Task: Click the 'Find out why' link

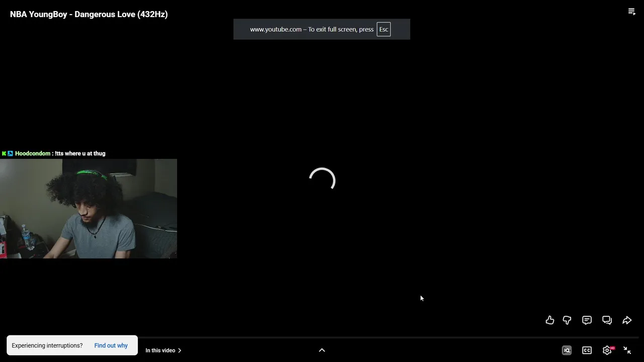Action: click(x=111, y=346)
